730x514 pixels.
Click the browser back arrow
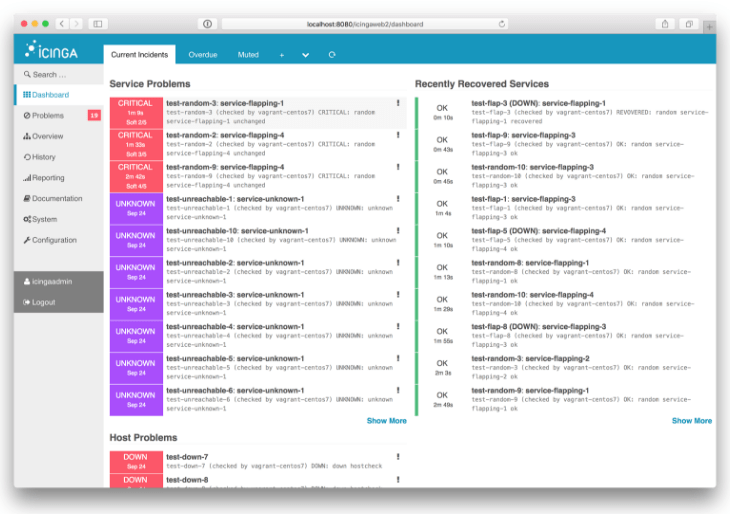[62, 23]
